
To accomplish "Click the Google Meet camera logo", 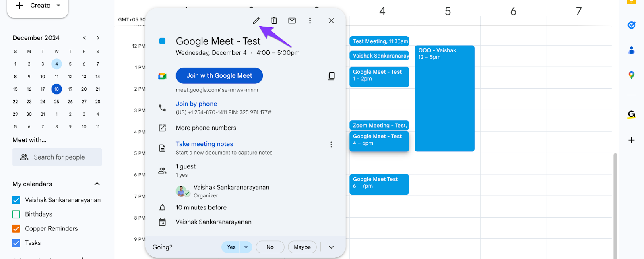I will point(162,76).
